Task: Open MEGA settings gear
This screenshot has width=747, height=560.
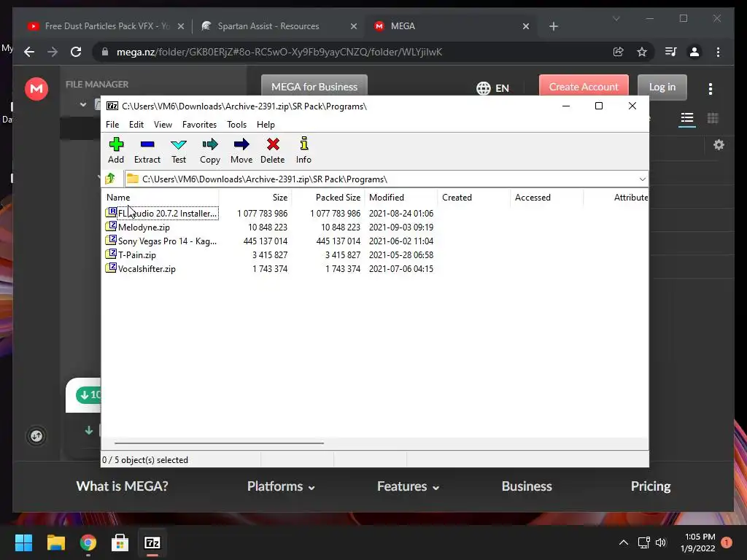Action: pos(719,145)
